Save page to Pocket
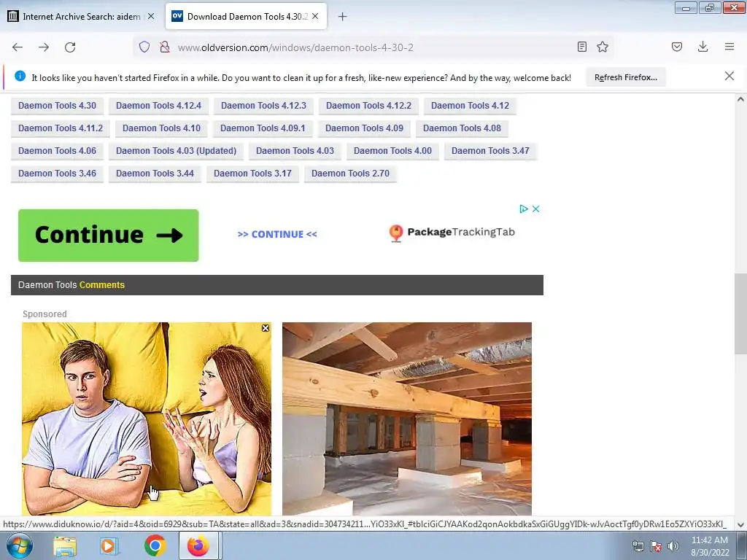The height and width of the screenshot is (560, 747). [677, 47]
